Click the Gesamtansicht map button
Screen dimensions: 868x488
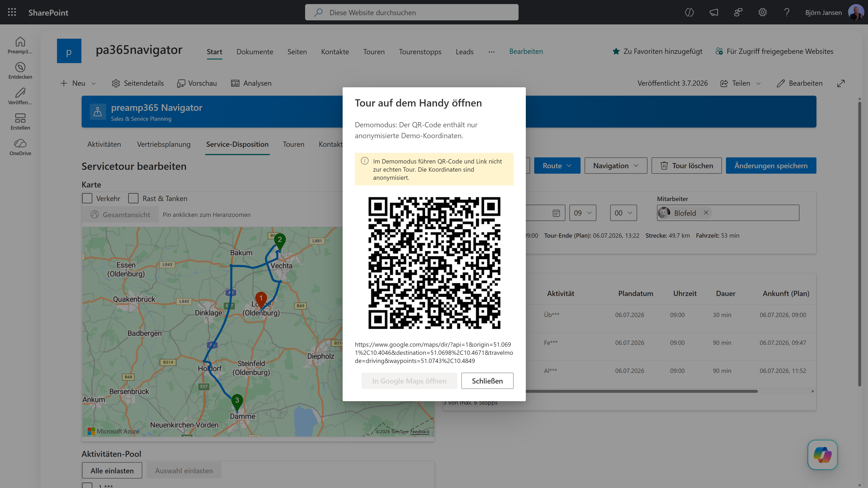point(120,215)
